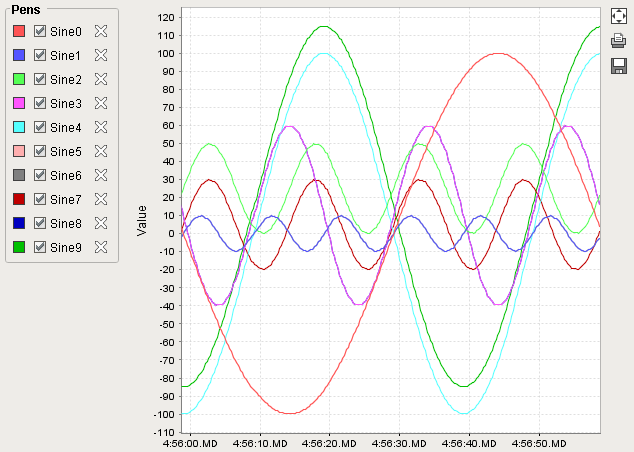Image resolution: width=634 pixels, height=452 pixels.
Task: Click the Pens panel header
Action: pyautogui.click(x=25, y=8)
